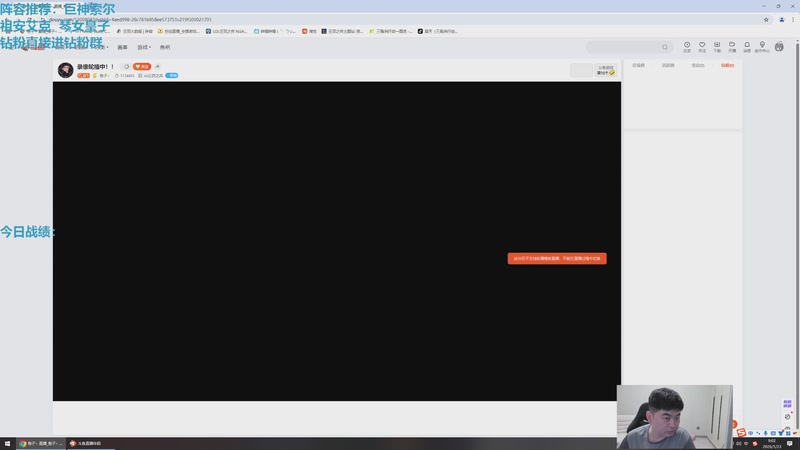Click the share arrow beside Follow button
This screenshot has width=800, height=450.
tap(158, 66)
